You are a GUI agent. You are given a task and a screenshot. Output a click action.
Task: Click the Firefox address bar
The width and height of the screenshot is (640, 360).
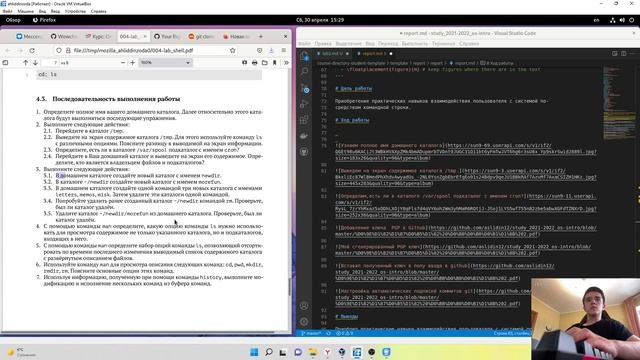pos(147,50)
